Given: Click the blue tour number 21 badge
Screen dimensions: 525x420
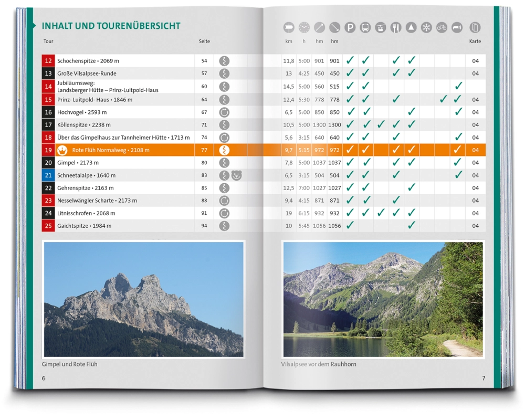Looking at the screenshot, I should tap(48, 175).
